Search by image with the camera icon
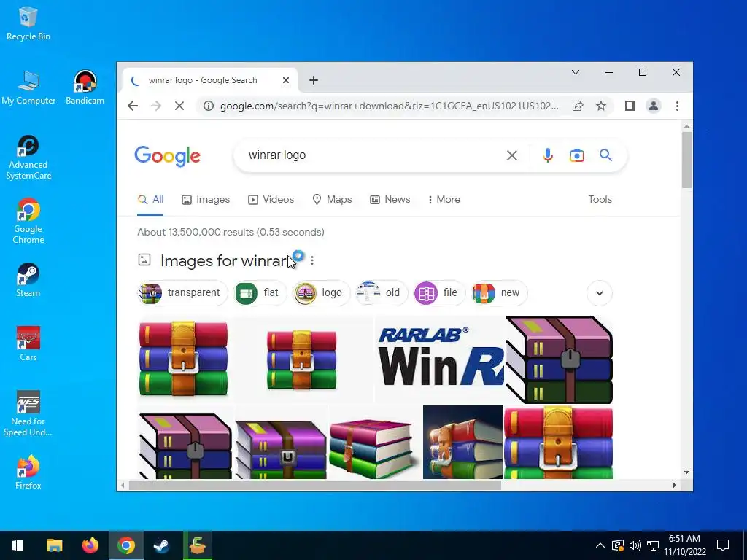Image resolution: width=747 pixels, height=560 pixels. (576, 155)
